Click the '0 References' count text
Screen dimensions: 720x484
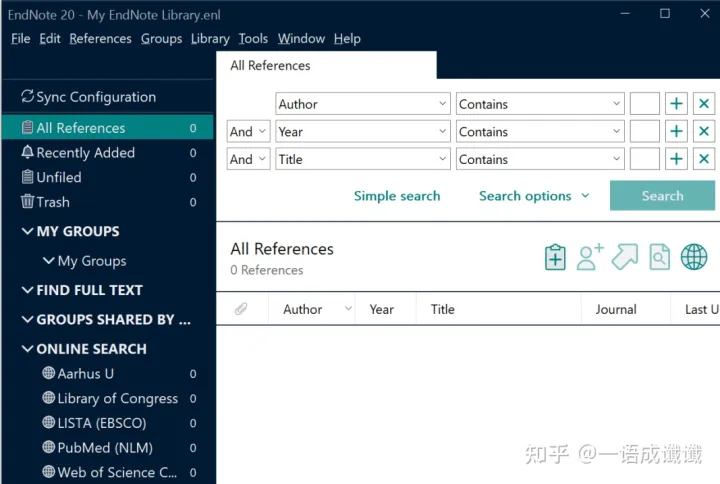tap(267, 270)
